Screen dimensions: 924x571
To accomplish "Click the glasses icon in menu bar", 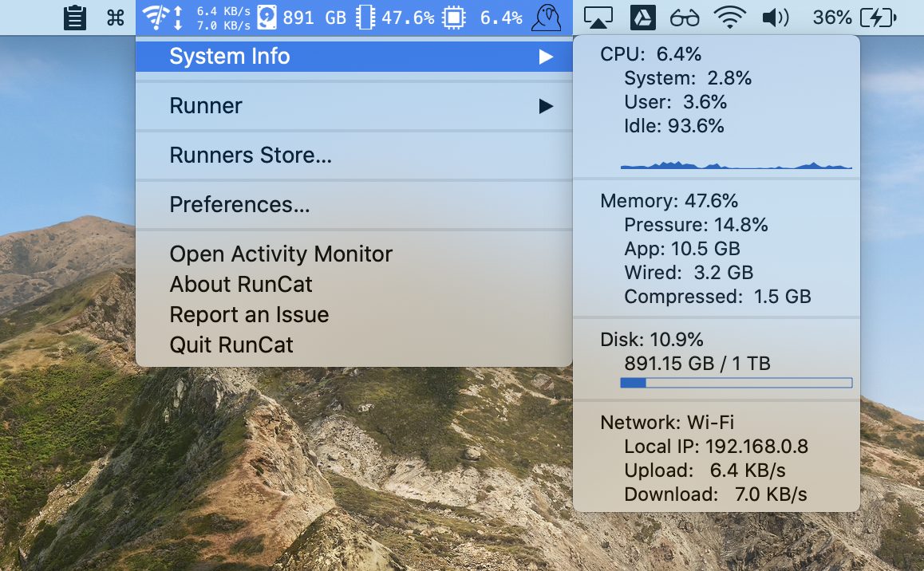I will click(x=685, y=18).
